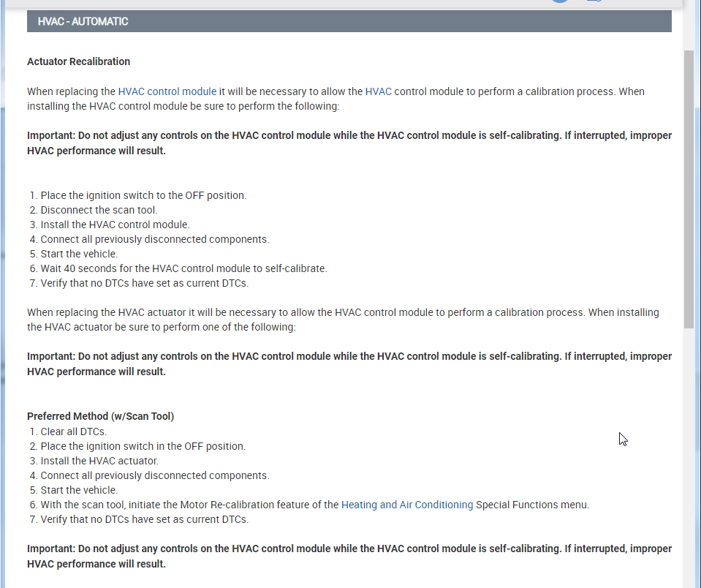Screen dimensions: 701x588
Task: Click the "Special Functions menu" text
Action: 532,505
